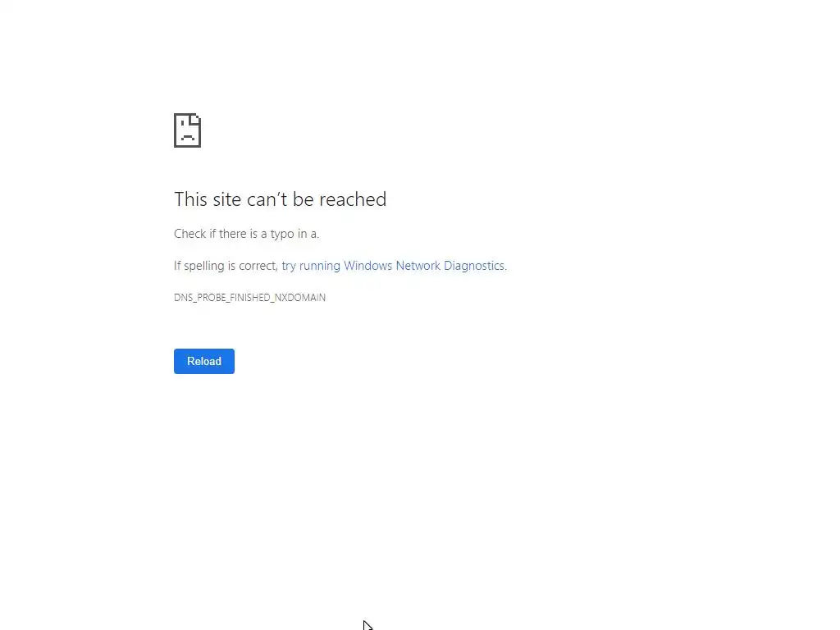Click the folded corner of the page icon

(195, 118)
